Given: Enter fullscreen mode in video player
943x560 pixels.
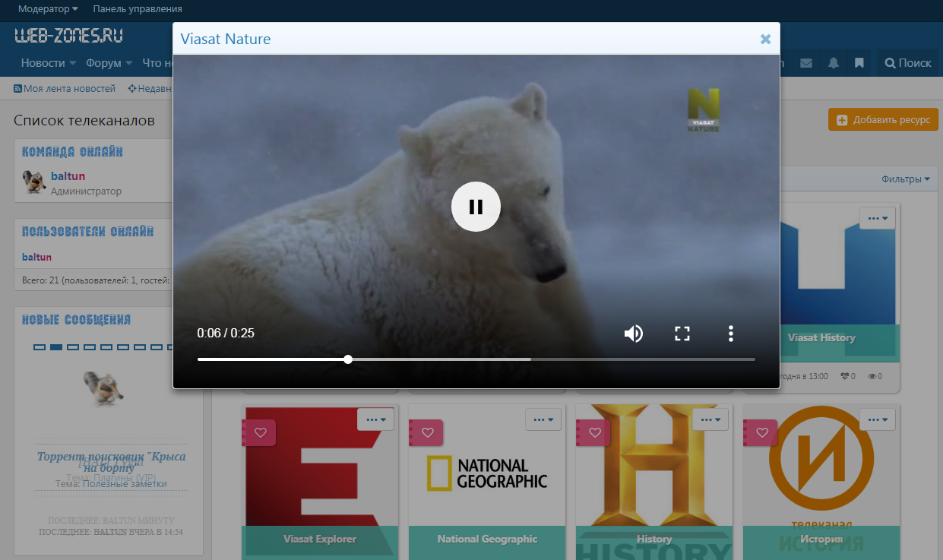Looking at the screenshot, I should tap(682, 334).
